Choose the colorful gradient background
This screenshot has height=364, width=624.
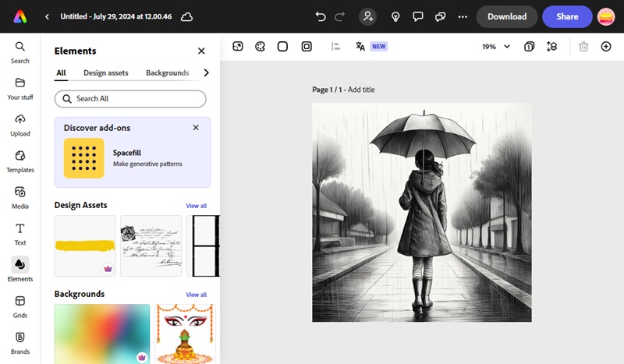(x=102, y=334)
